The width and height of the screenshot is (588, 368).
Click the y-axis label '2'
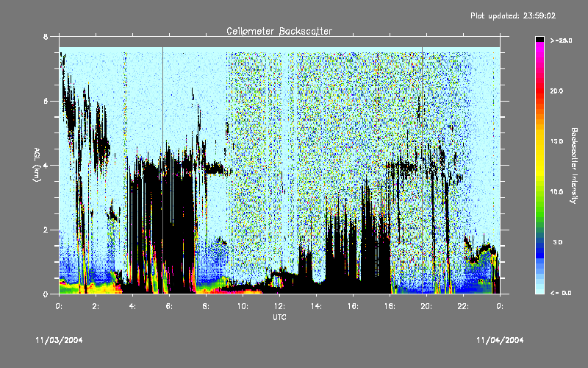coord(46,230)
